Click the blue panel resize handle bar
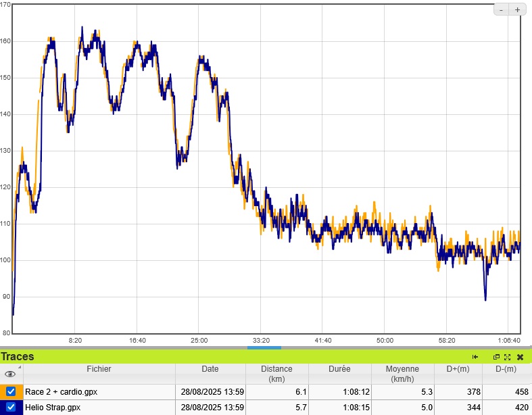This screenshot has height=415, width=532. click(x=264, y=347)
